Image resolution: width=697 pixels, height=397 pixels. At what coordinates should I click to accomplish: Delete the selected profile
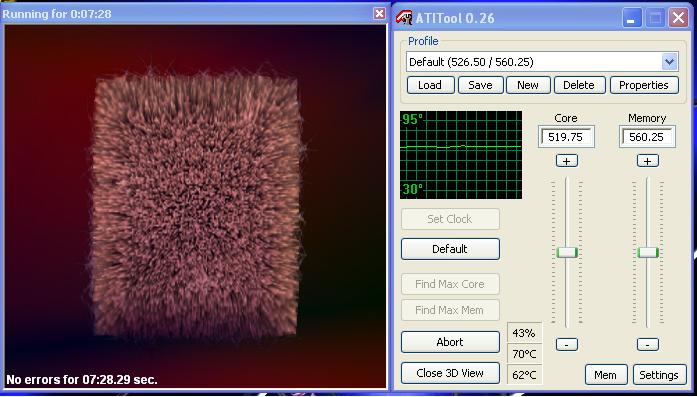[x=579, y=85]
